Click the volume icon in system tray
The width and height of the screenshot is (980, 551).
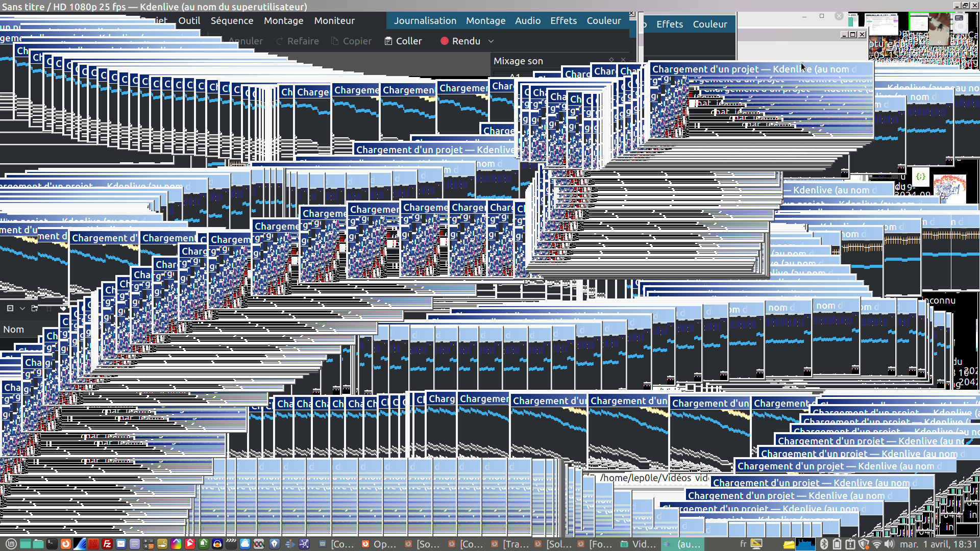pos(889,544)
